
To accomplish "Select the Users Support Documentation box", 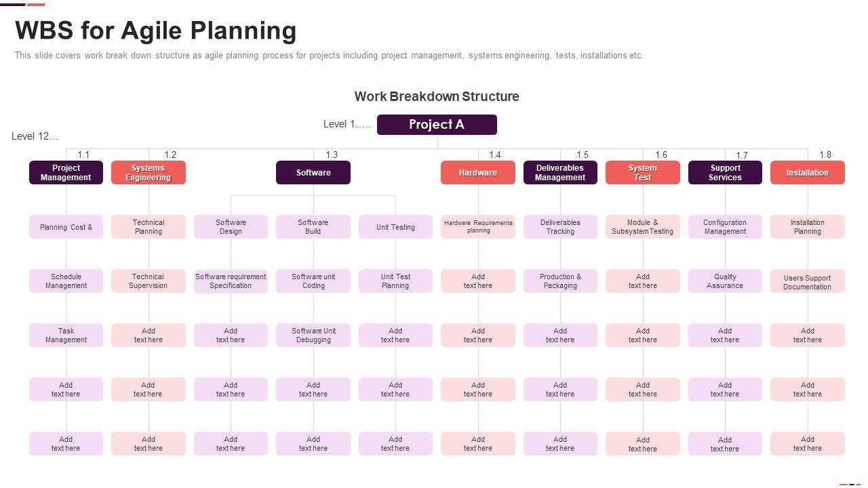I will click(x=807, y=282).
